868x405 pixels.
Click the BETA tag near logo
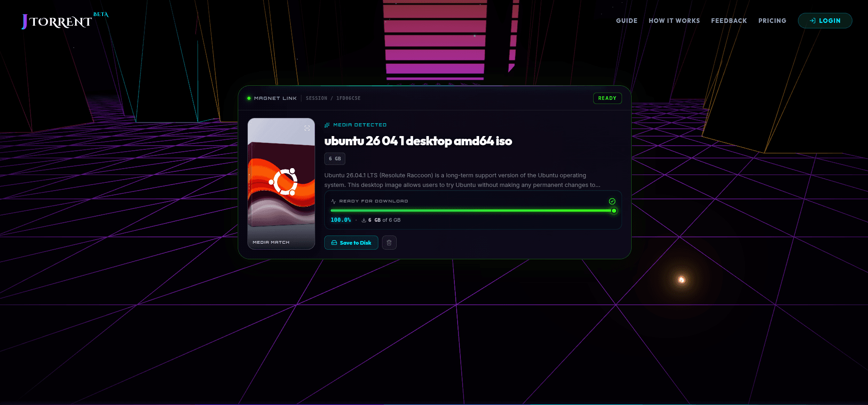tap(101, 15)
